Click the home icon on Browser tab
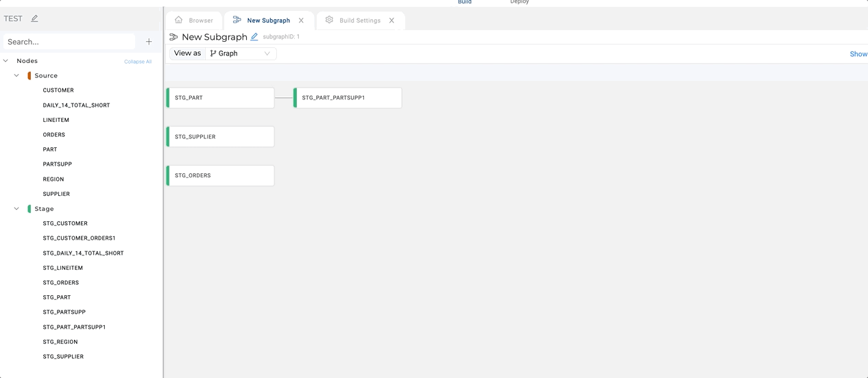Screen dimensions: 868x378 tap(179, 20)
